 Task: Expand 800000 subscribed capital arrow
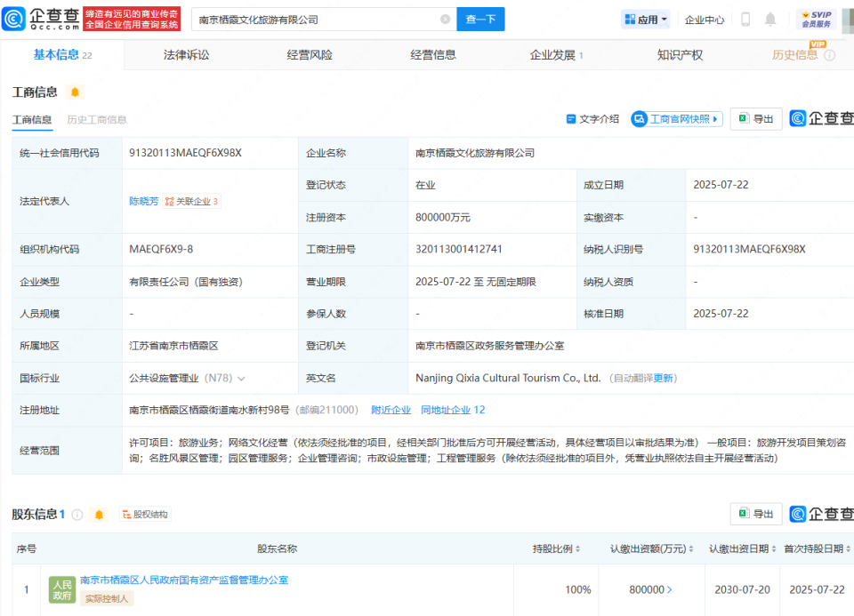tap(669, 590)
